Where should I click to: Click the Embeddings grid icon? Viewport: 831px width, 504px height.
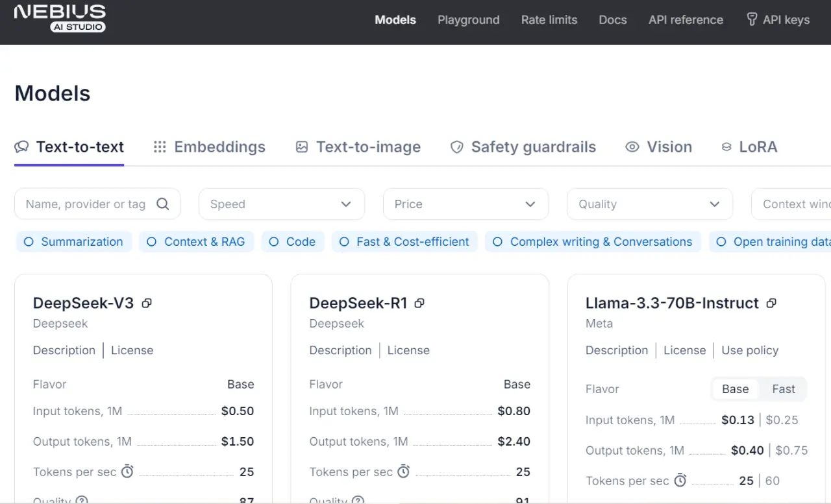click(x=160, y=147)
